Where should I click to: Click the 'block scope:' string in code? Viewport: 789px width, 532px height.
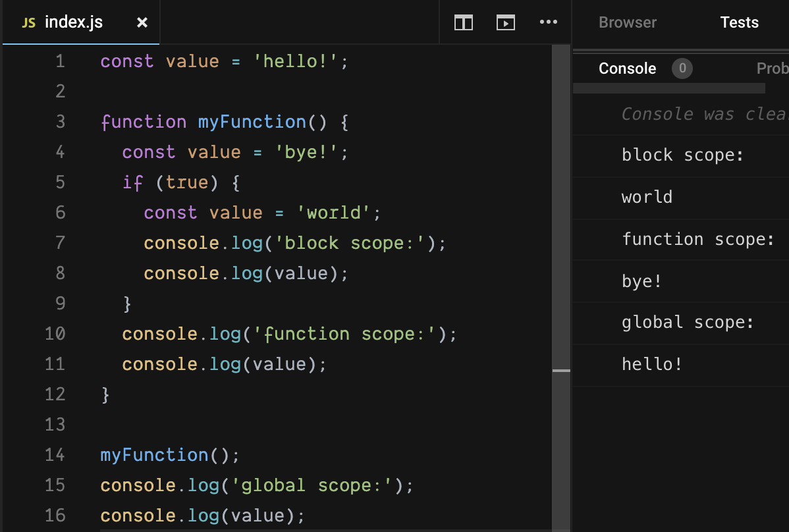[350, 244]
